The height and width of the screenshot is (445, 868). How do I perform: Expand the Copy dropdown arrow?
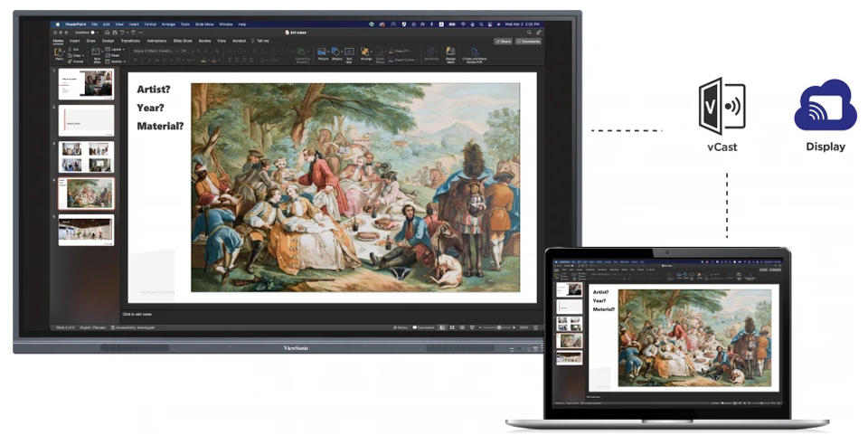83,55
